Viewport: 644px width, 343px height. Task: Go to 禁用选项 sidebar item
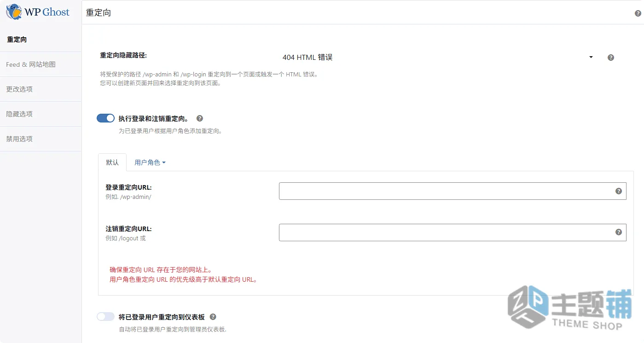(41, 139)
